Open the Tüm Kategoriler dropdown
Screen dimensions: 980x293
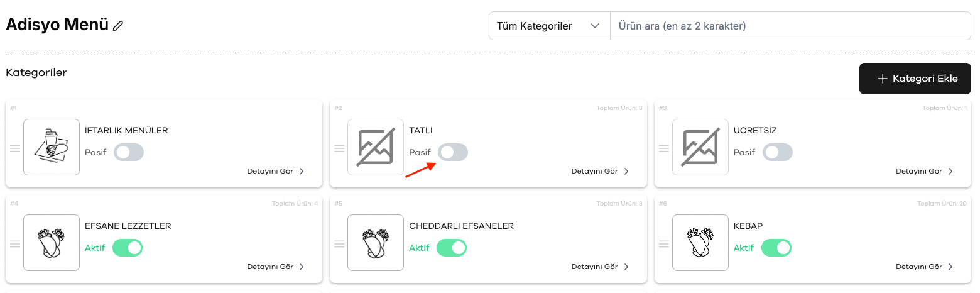coord(550,26)
